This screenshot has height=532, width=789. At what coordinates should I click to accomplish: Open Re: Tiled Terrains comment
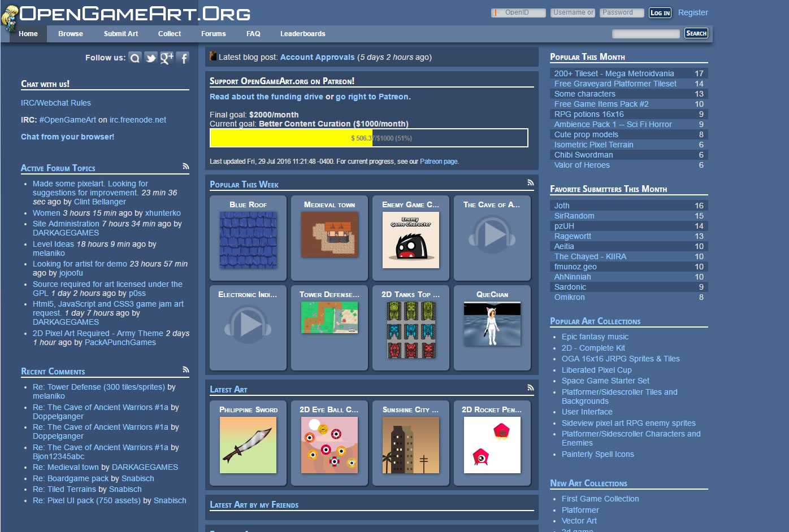tap(64, 489)
